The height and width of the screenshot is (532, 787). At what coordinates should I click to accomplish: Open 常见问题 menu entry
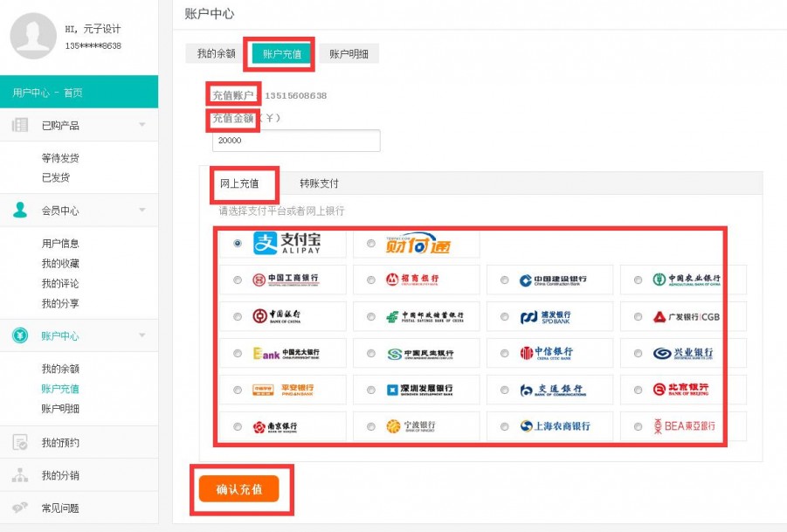pos(79,508)
